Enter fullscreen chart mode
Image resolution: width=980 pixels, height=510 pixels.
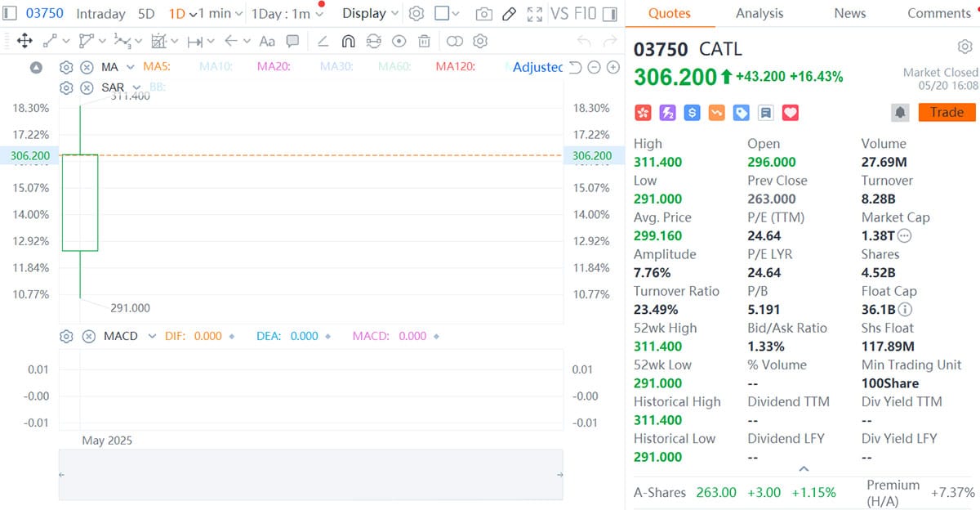[536, 13]
